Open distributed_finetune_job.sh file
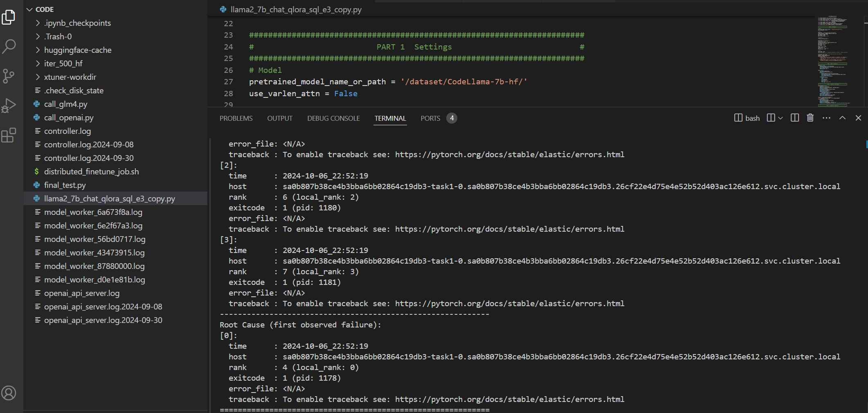868x413 pixels. (x=91, y=172)
